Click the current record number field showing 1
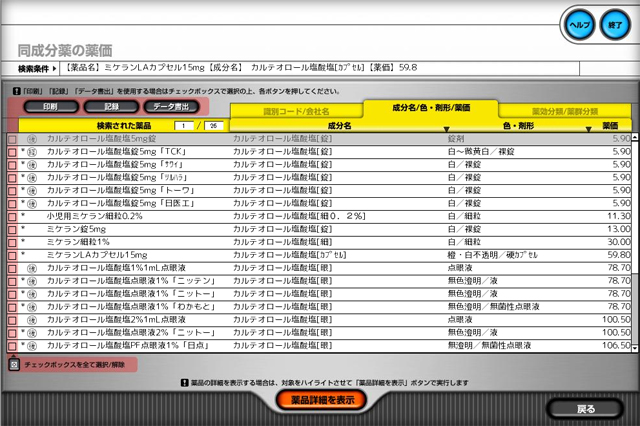This screenshot has width=640, height=426. point(184,126)
